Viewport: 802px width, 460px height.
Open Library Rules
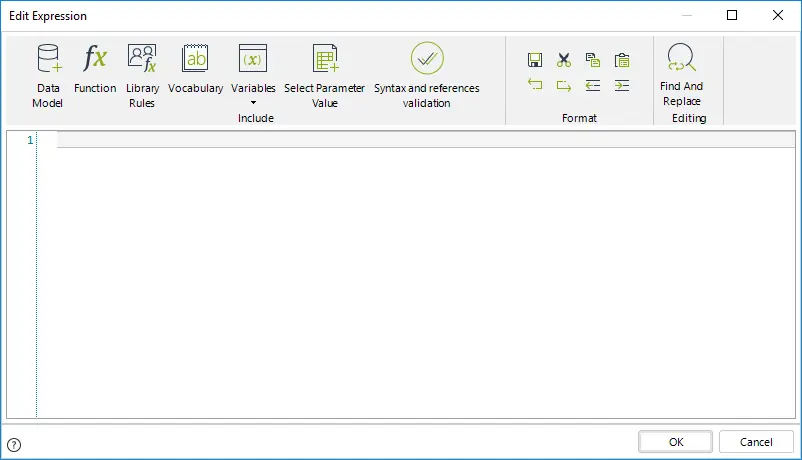[142, 76]
